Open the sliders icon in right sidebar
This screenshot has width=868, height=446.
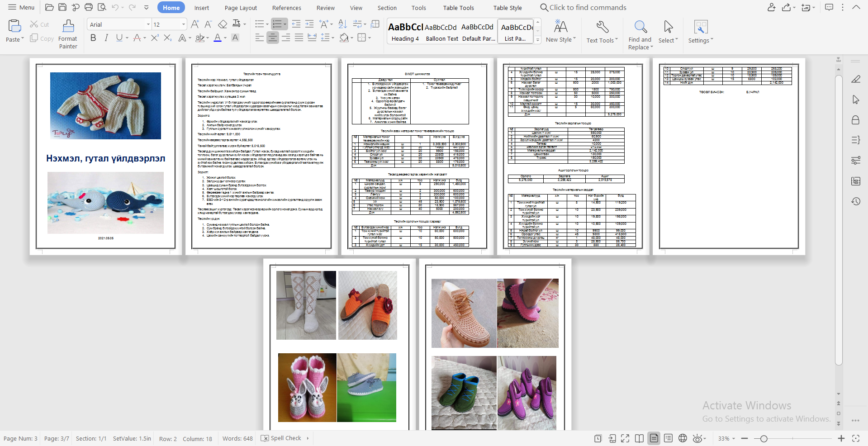click(x=856, y=161)
